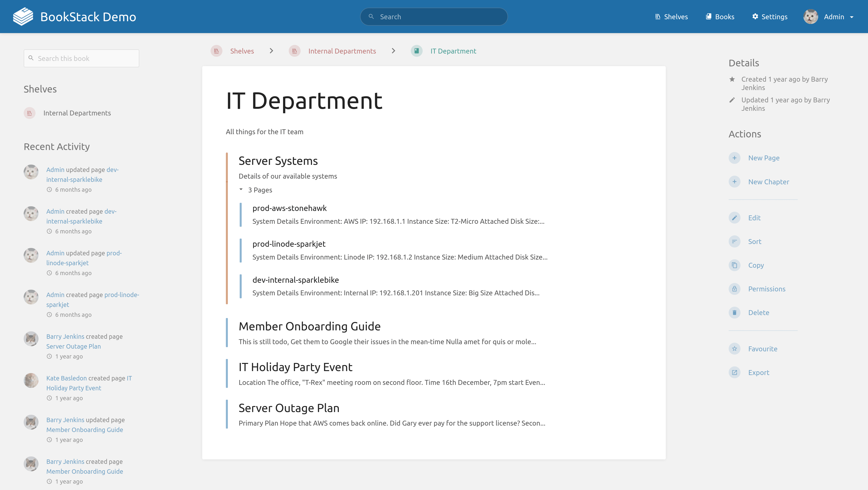Open the prod-aws-stonehawk page
The image size is (868, 490).
pos(289,208)
